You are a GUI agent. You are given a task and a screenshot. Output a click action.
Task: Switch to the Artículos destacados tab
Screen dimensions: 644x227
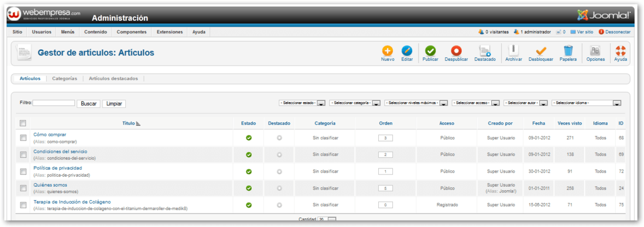114,78
